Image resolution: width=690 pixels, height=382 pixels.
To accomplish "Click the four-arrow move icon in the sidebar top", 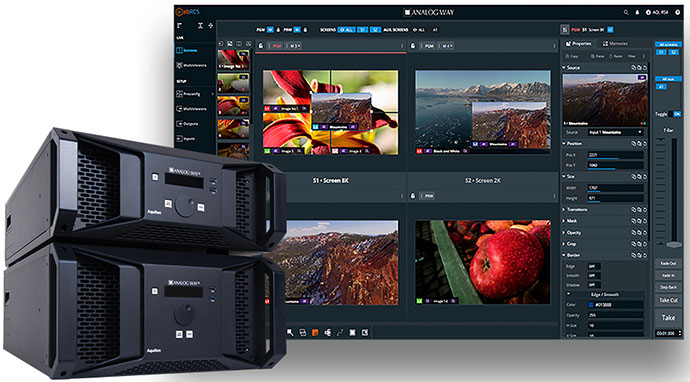I will click(211, 26).
